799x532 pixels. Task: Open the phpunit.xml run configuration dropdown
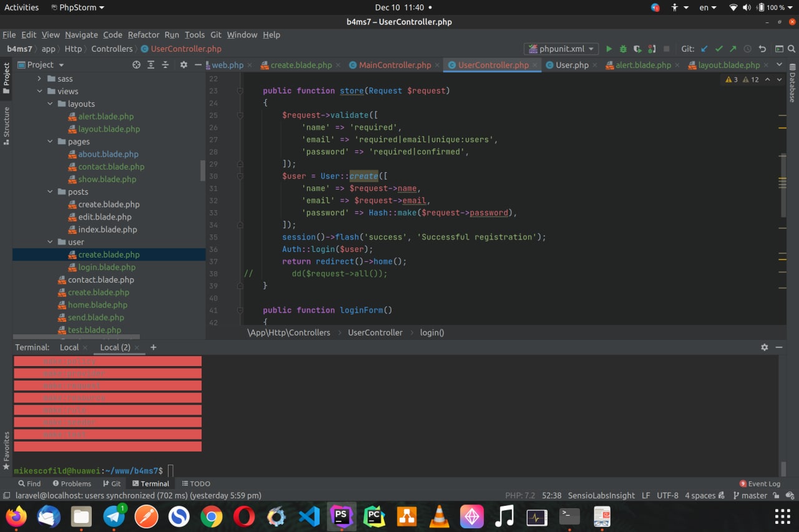[561, 49]
